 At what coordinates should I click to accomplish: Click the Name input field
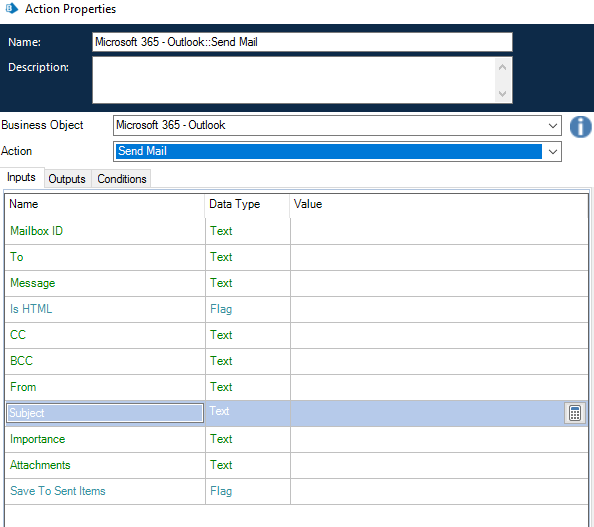(302, 42)
